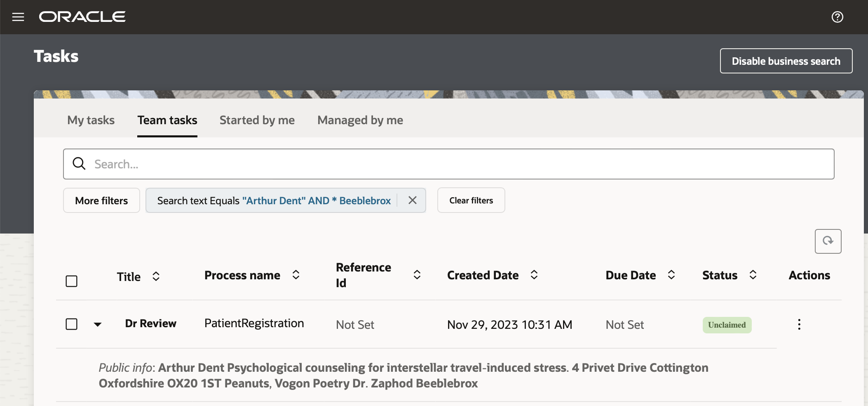Viewport: 868px width, 406px height.
Task: Focus the task Search text field
Action: pyautogui.click(x=453, y=164)
